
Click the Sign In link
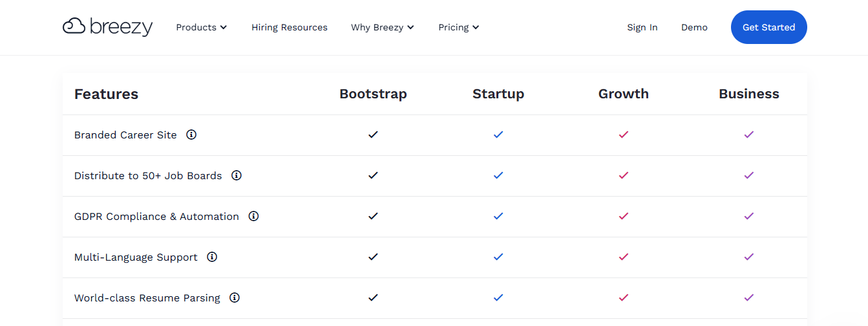coord(642,27)
